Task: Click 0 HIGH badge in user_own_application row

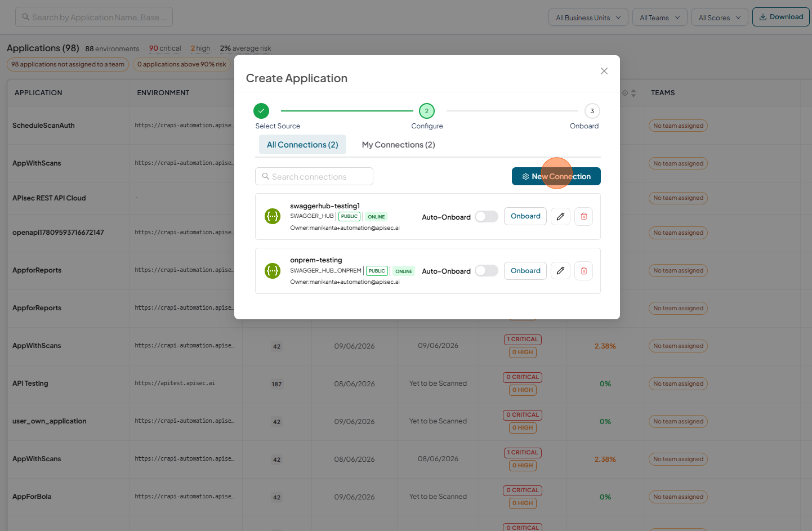Action: 523,428
